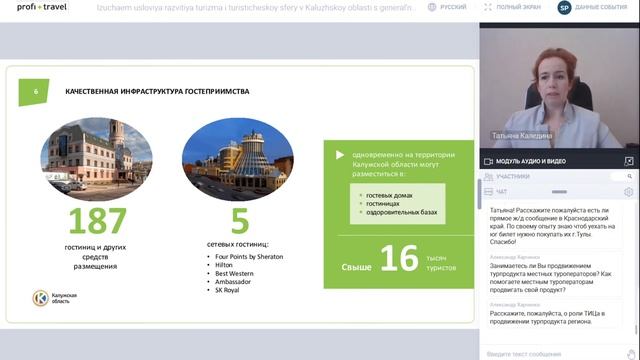Open the Русский language selector
The width and height of the screenshot is (640, 360).
[453, 7]
